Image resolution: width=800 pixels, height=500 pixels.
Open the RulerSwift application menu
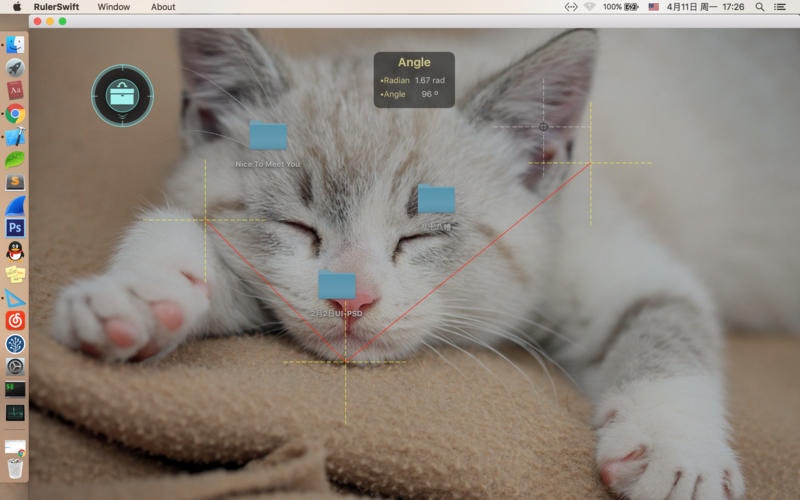click(57, 7)
